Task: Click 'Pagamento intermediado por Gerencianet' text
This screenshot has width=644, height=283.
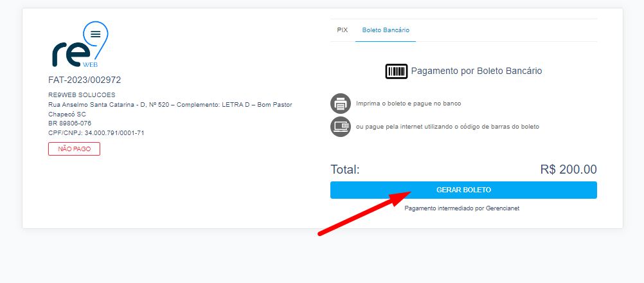Action: [x=462, y=208]
